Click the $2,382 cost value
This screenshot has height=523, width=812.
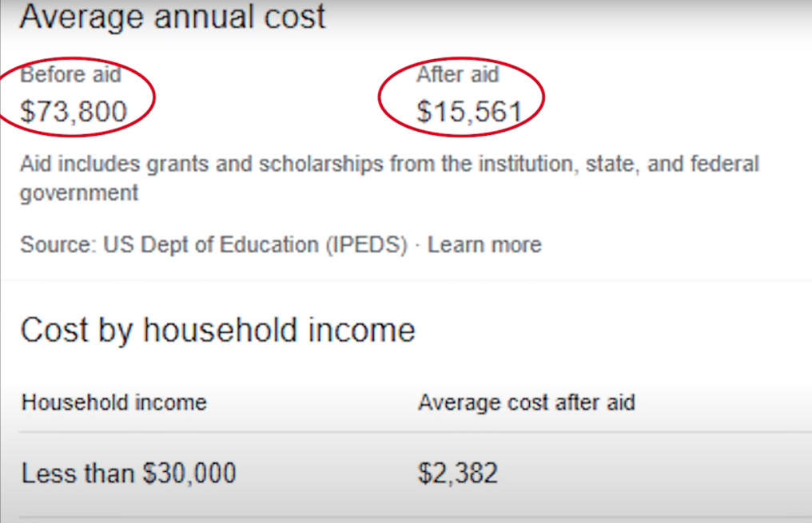click(x=458, y=473)
